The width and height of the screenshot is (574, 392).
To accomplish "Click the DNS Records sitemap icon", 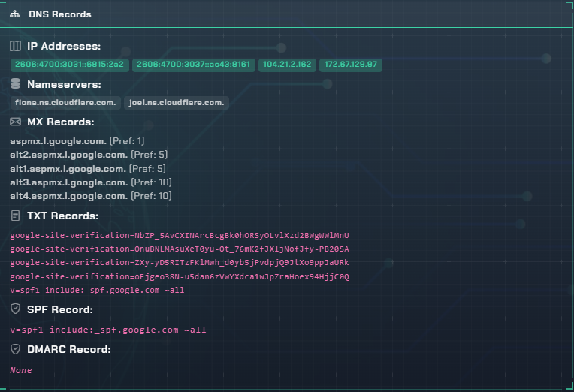I will click(x=15, y=14).
